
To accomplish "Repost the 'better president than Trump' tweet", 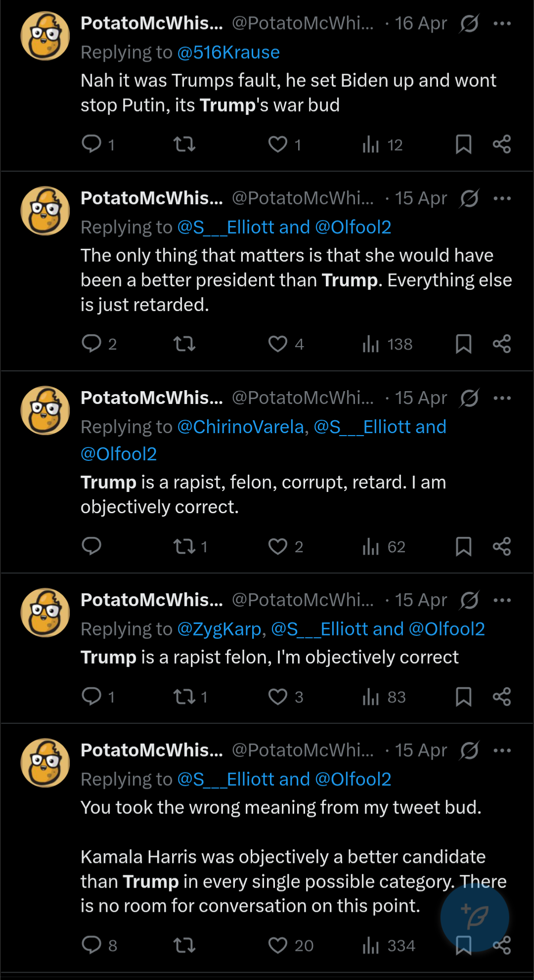I will point(184,344).
